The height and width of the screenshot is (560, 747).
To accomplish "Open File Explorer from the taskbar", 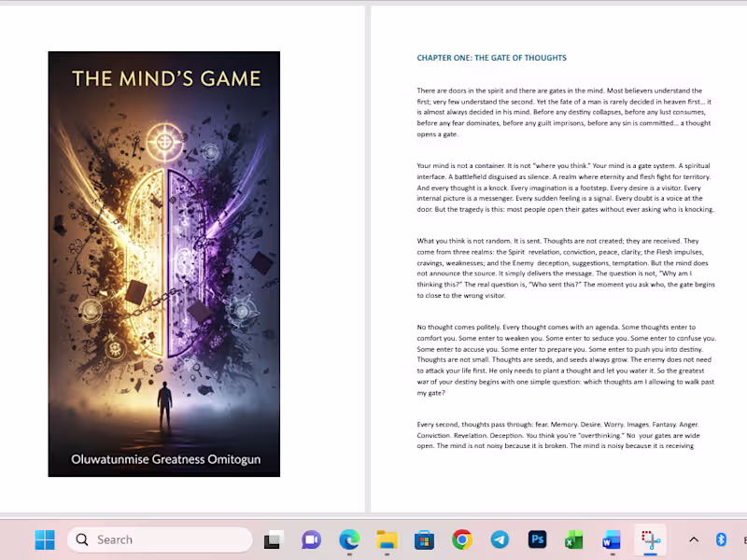I will click(387, 539).
